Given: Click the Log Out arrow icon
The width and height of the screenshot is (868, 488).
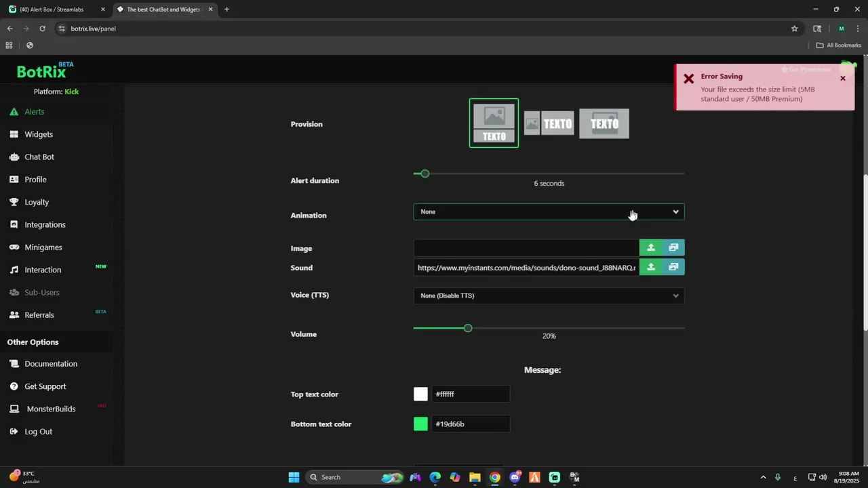Looking at the screenshot, I should [x=14, y=432].
